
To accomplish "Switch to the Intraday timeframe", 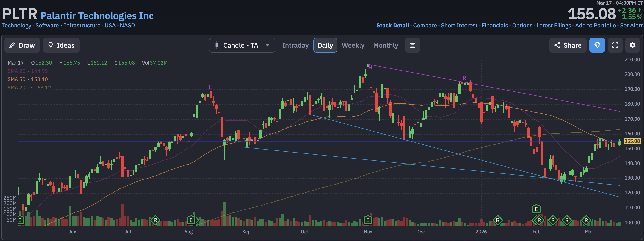I will pyautogui.click(x=295, y=45).
